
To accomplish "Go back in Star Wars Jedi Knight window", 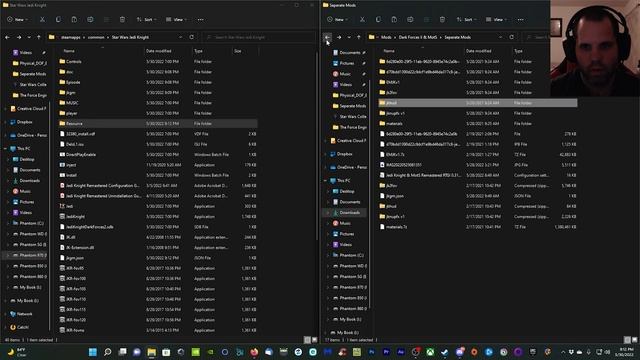I will click(x=8, y=37).
